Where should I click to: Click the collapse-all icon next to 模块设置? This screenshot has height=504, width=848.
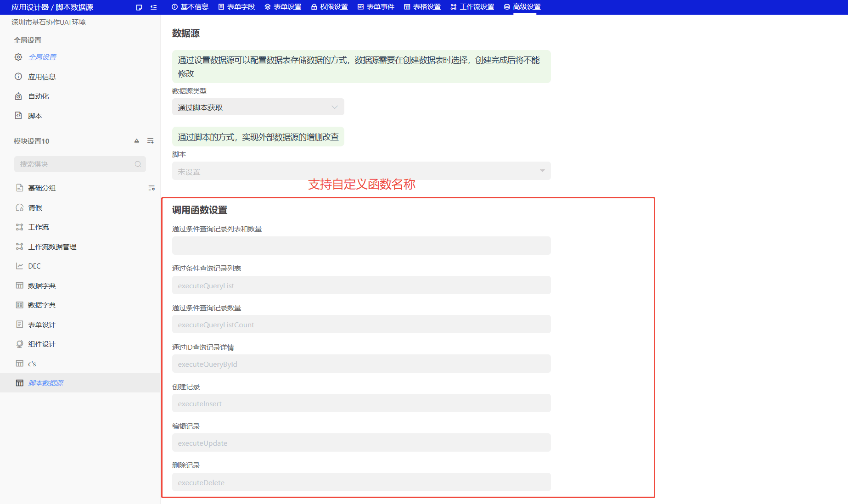click(136, 141)
